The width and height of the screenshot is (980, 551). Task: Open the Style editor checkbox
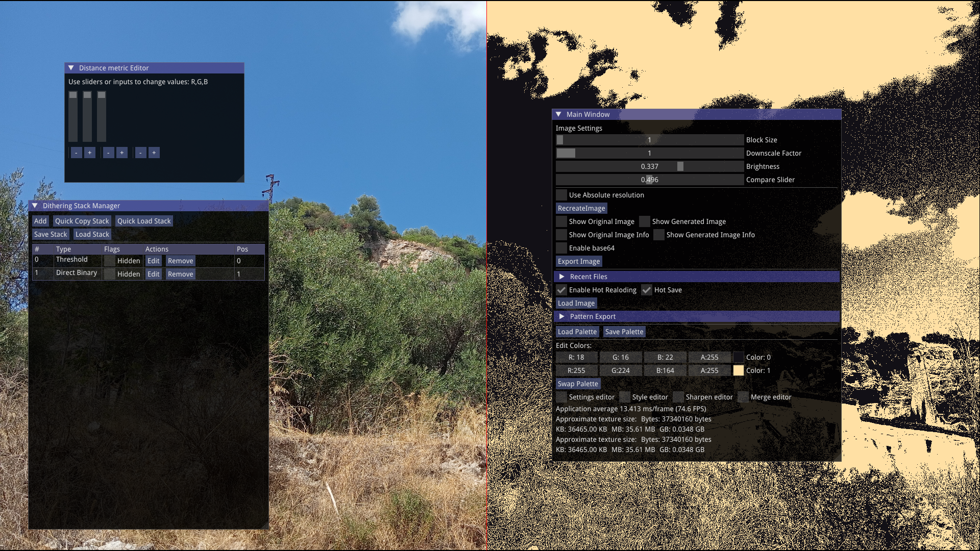[x=625, y=397]
